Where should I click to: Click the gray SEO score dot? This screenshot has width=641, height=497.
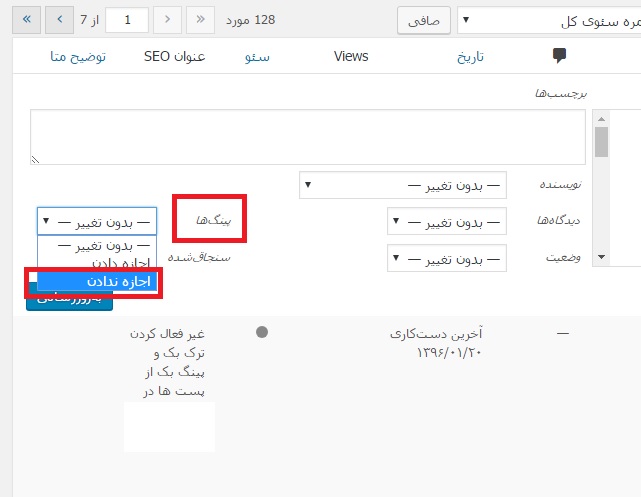262,332
